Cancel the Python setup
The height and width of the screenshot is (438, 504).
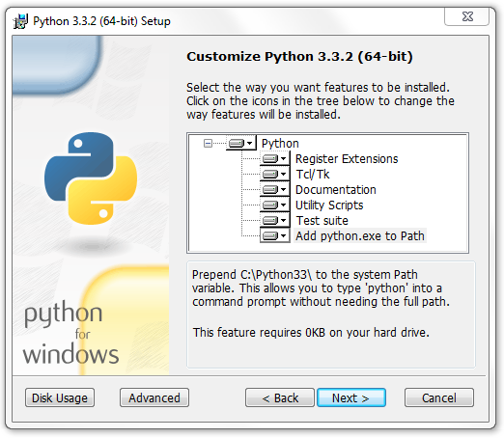(439, 397)
